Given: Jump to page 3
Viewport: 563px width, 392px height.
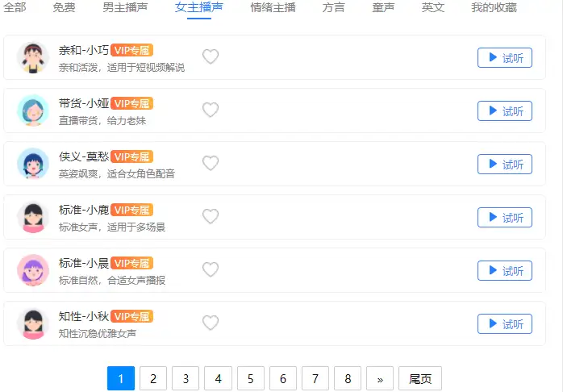Looking at the screenshot, I should [x=186, y=378].
